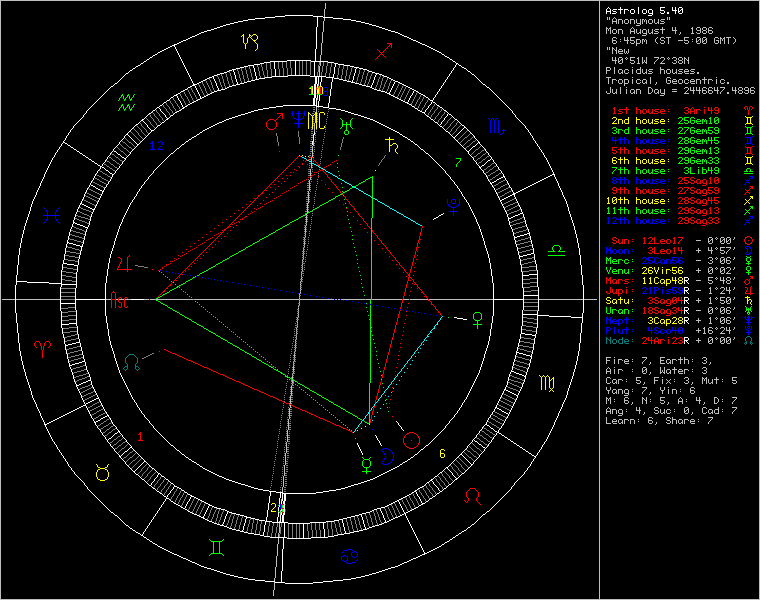Viewport: 760px width, 600px height.
Task: Click the Pluto symbol in the chart
Action: click(x=453, y=206)
